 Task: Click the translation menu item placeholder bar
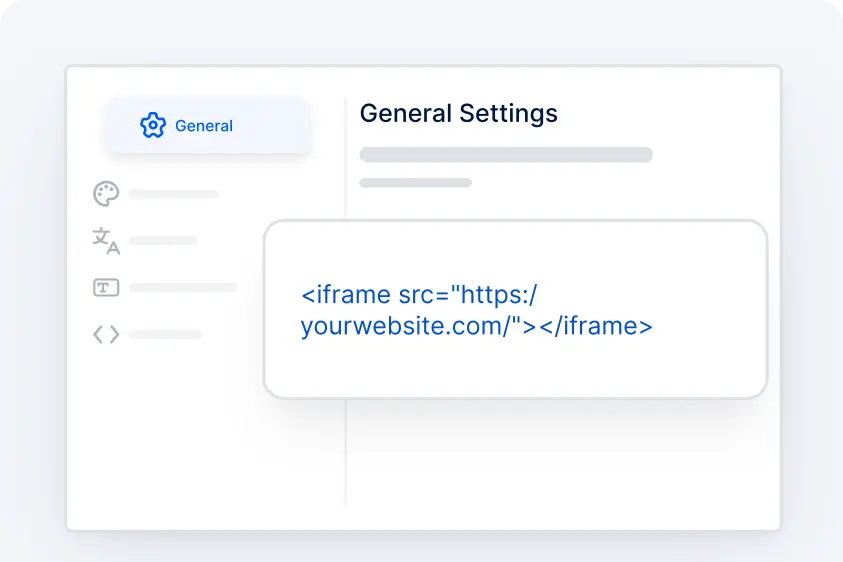162,241
